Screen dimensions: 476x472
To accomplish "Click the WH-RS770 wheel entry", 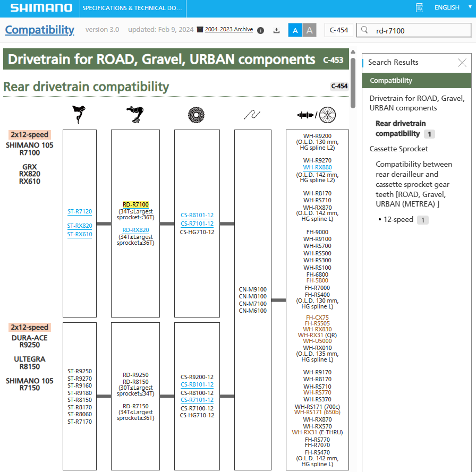I will coord(317,392).
